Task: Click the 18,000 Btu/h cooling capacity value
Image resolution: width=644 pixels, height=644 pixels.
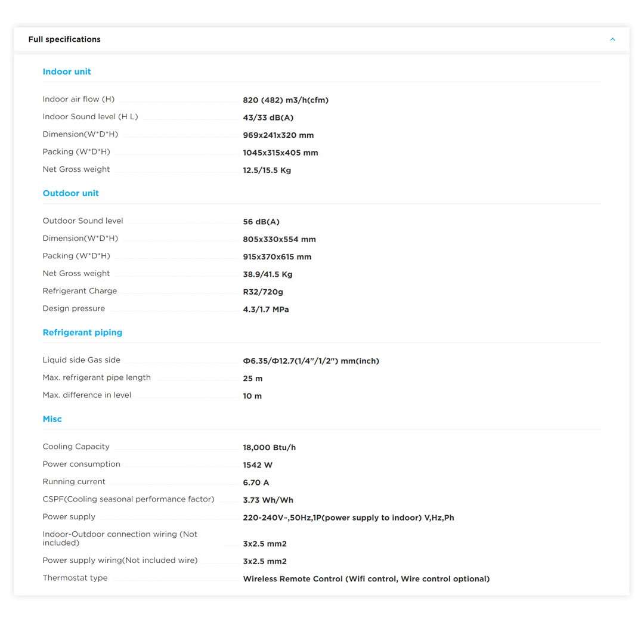Action: tap(269, 448)
